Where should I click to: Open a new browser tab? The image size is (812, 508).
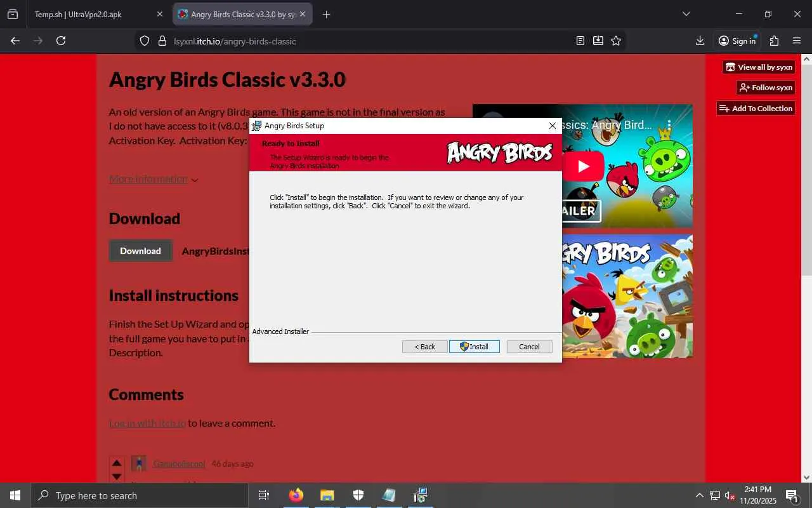click(326, 14)
